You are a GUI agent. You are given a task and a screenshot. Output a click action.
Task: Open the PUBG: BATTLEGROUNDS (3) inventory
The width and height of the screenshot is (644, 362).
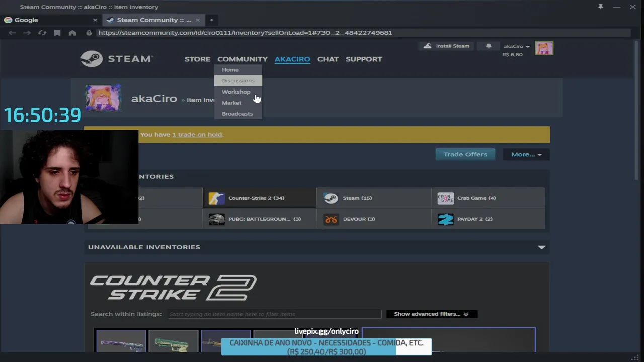coord(259,219)
